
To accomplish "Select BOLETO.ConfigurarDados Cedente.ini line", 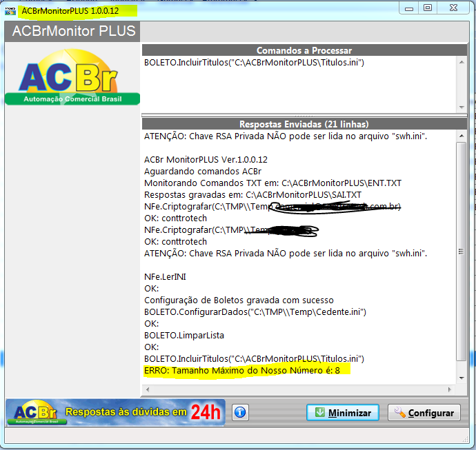I will (255, 311).
